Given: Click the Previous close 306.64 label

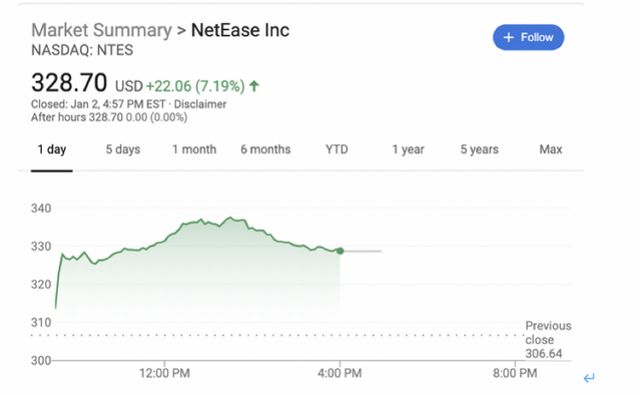Looking at the screenshot, I should (548, 340).
